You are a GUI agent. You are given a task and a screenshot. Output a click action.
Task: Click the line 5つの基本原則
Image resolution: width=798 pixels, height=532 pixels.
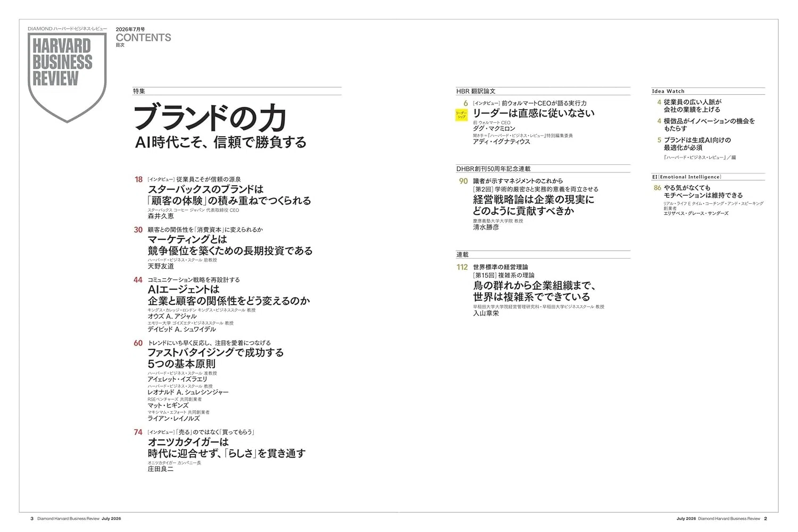click(181, 364)
